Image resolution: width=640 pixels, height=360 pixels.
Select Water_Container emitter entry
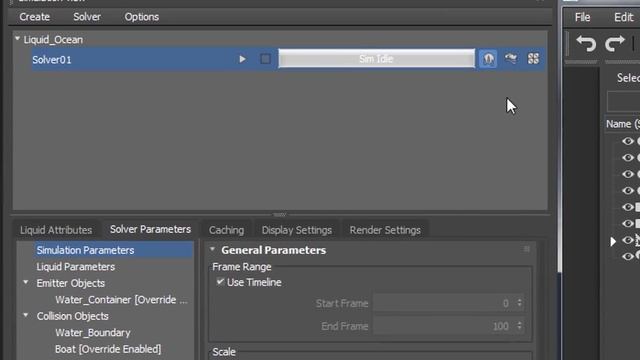[121, 300]
